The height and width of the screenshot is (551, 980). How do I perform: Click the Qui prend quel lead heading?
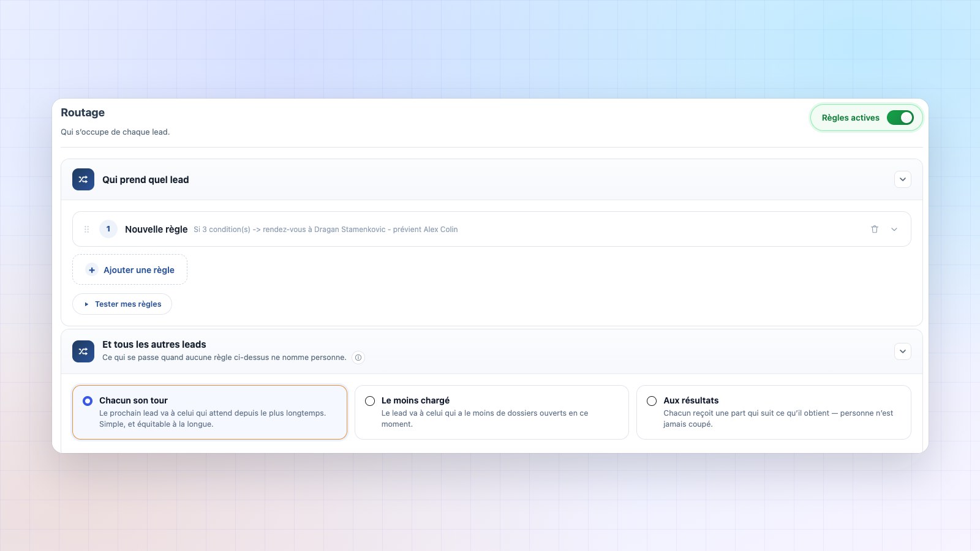pyautogui.click(x=146, y=179)
